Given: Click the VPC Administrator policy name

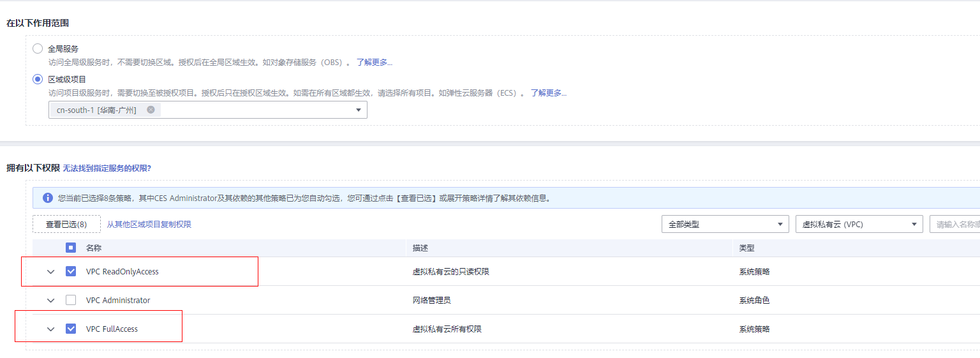Looking at the screenshot, I should click(x=118, y=301).
